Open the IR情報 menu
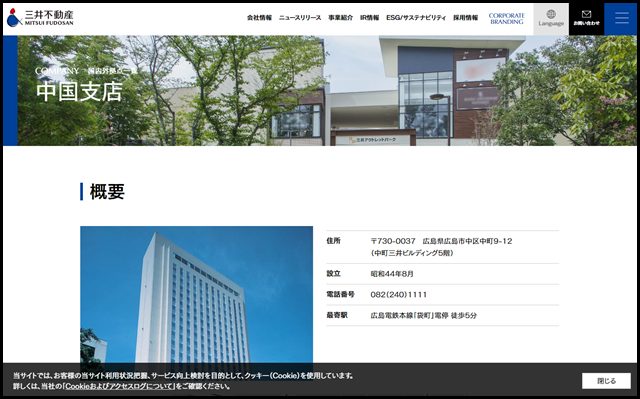The height and width of the screenshot is (399, 640). click(x=369, y=18)
